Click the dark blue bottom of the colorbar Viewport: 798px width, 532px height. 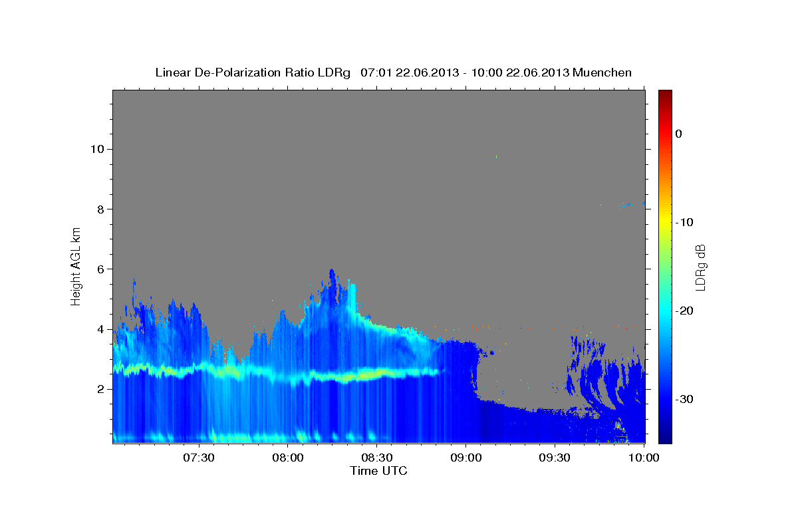[x=665, y=439]
